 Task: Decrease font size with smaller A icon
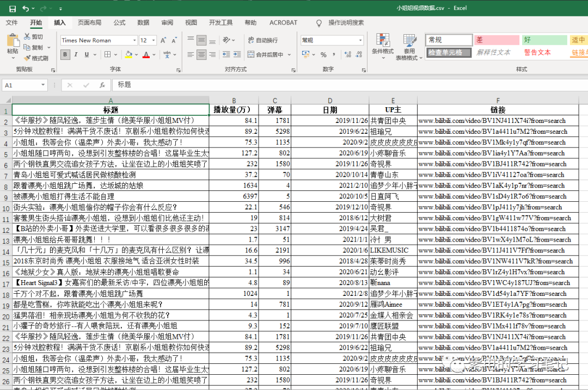(174, 40)
